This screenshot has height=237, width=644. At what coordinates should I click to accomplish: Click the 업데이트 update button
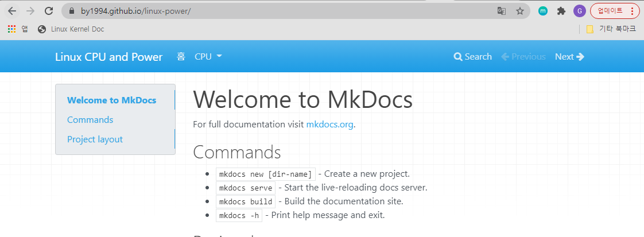[610, 11]
